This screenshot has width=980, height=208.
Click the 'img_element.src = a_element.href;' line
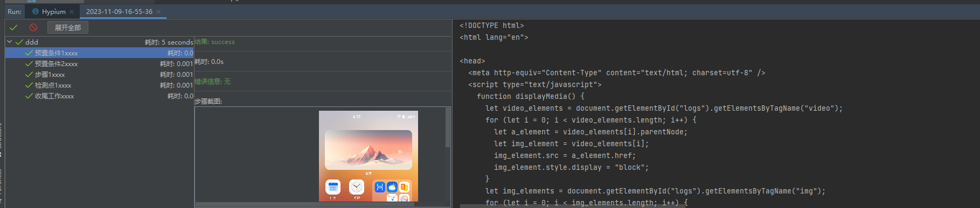(x=565, y=155)
